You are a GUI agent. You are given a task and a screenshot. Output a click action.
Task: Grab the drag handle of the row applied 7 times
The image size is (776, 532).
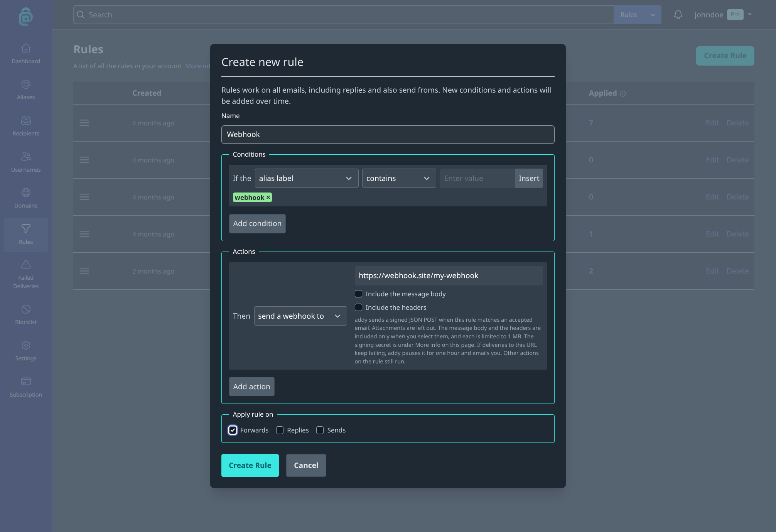click(84, 123)
